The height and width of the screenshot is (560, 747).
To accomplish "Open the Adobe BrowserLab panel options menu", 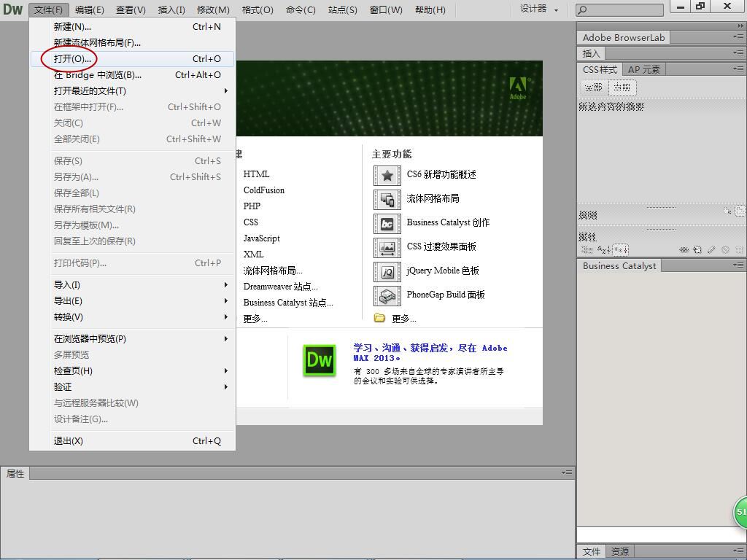I will (738, 36).
